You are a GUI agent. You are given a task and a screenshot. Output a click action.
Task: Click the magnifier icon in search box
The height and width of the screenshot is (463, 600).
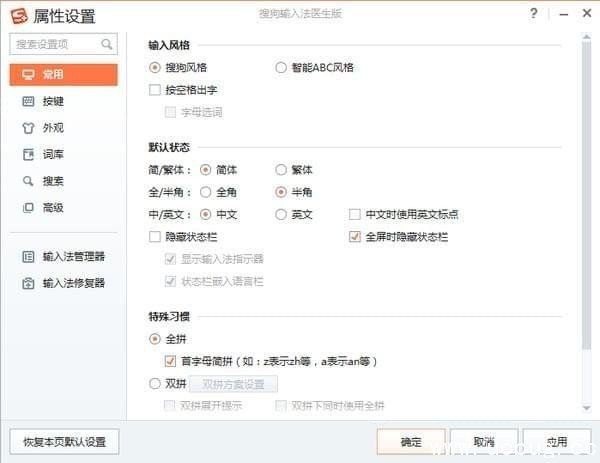[x=106, y=45]
